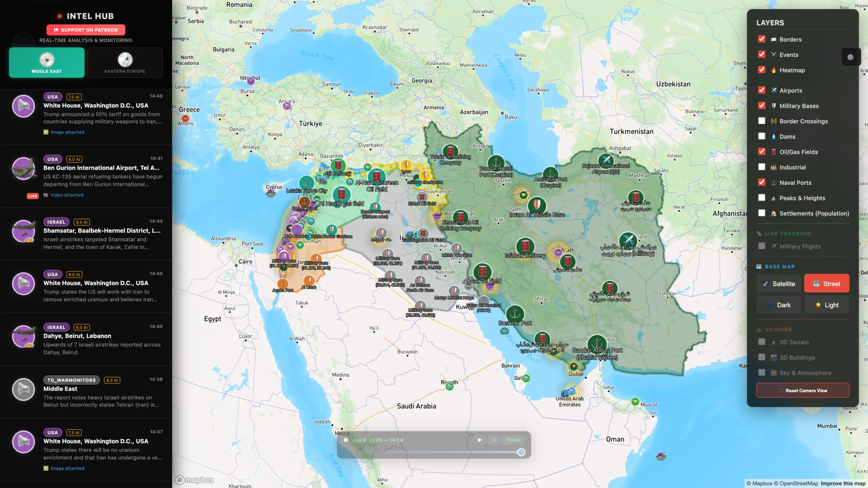
Task: Select the Dark base map style
Action: 779,305
